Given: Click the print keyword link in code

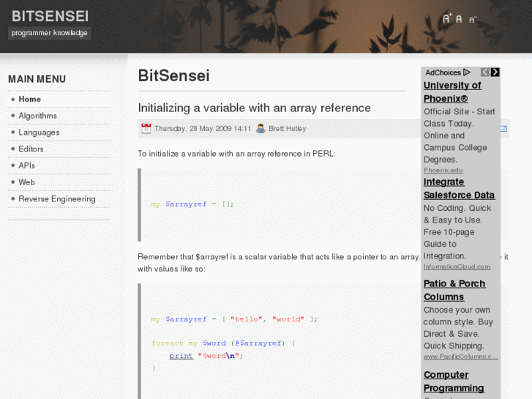Looking at the screenshot, I should (181, 356).
